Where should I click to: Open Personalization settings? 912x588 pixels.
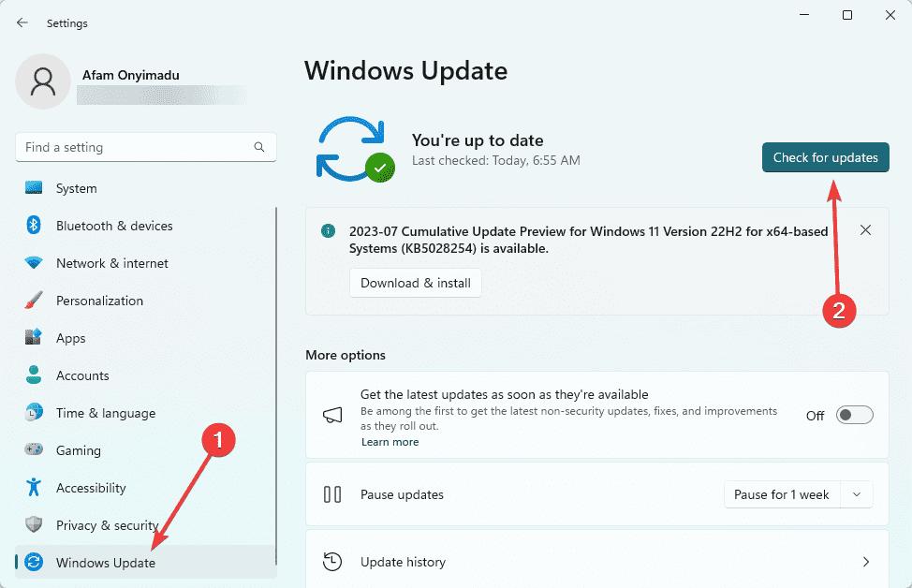(145, 301)
